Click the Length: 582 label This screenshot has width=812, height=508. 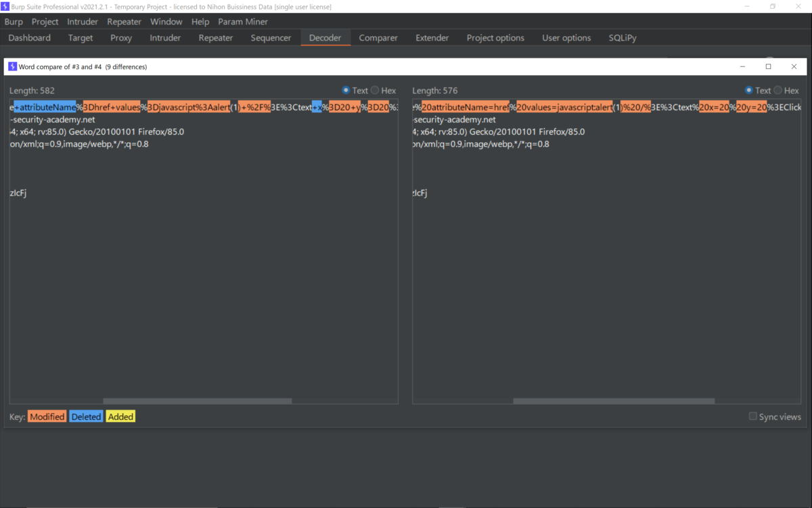[32, 90]
